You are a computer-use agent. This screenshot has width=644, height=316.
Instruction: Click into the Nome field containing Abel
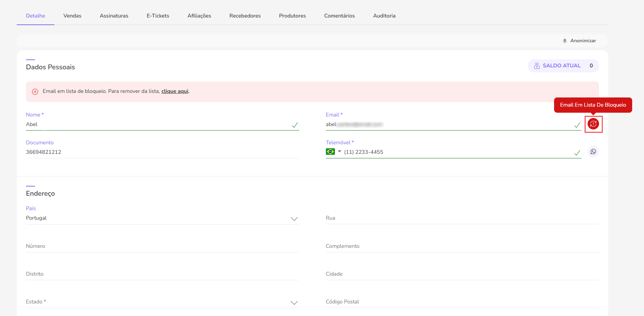[x=156, y=124]
